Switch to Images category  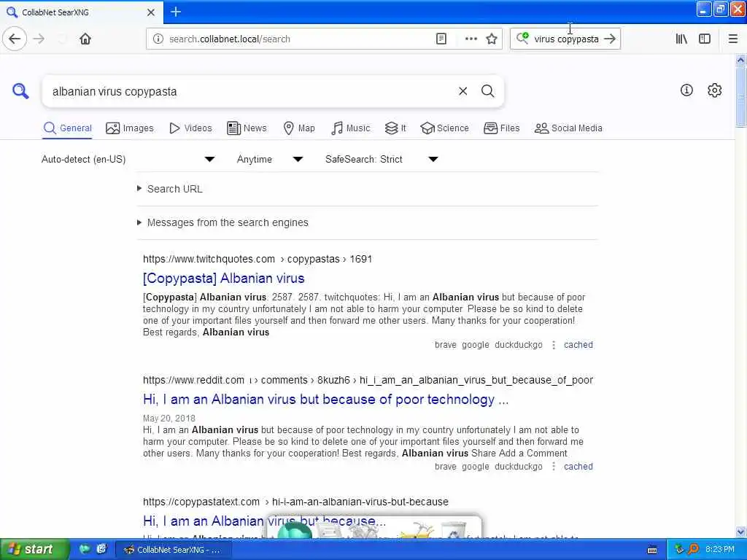coord(130,128)
